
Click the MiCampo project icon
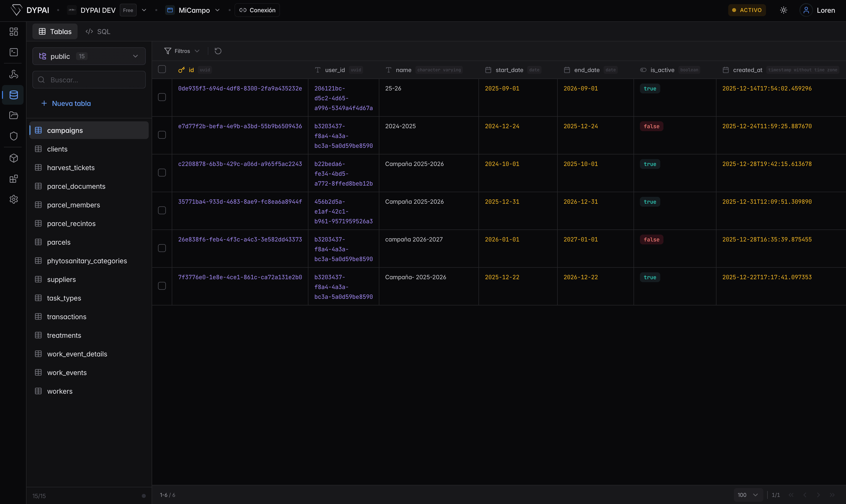(170, 10)
